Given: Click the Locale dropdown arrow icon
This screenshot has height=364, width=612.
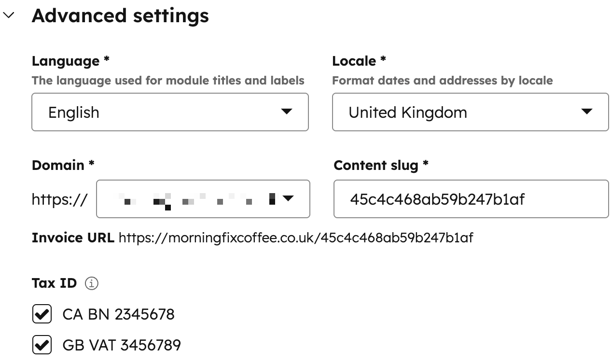Looking at the screenshot, I should 586,112.
